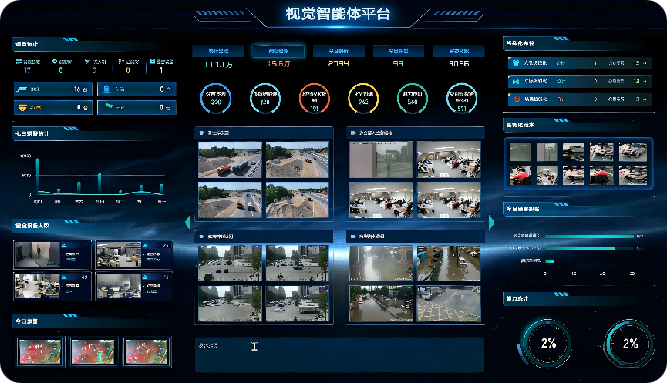This screenshot has width=667, height=384.
Task: Open the gray doorway feed in the office camera group
Action: [x=381, y=159]
